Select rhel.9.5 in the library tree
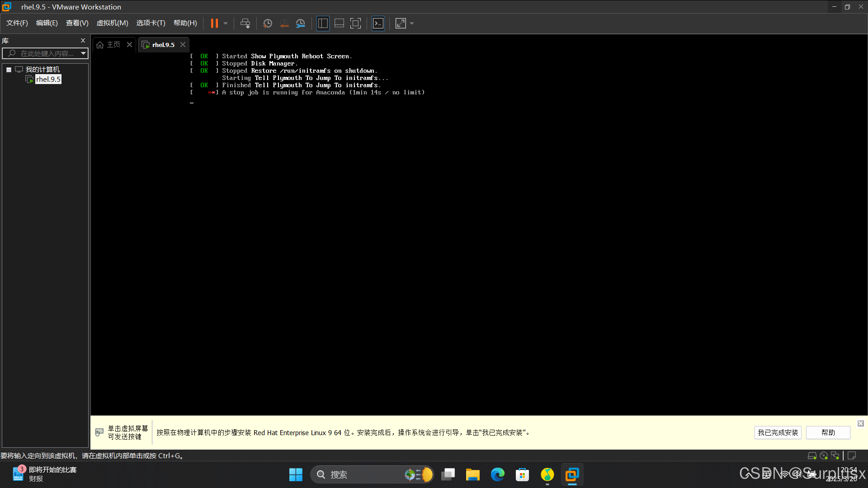 pos(48,79)
